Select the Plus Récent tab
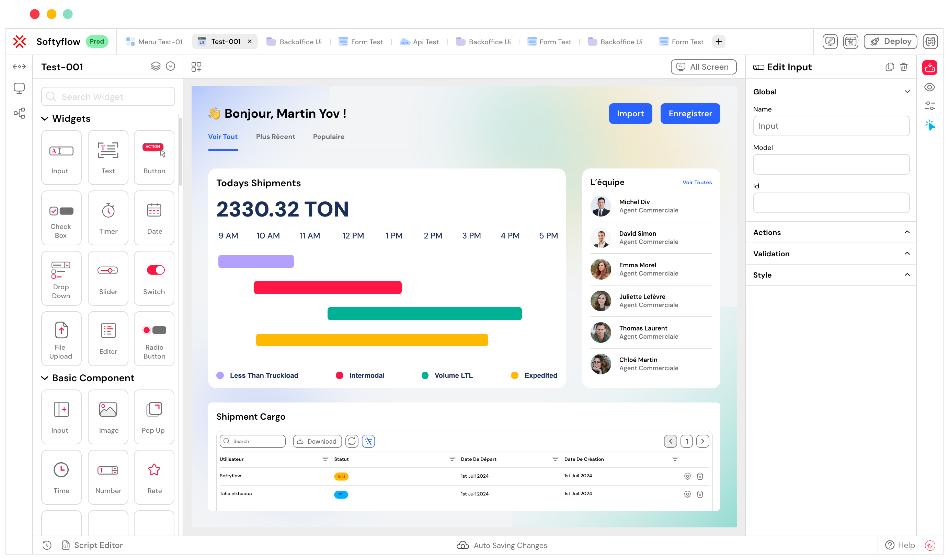 tap(276, 137)
